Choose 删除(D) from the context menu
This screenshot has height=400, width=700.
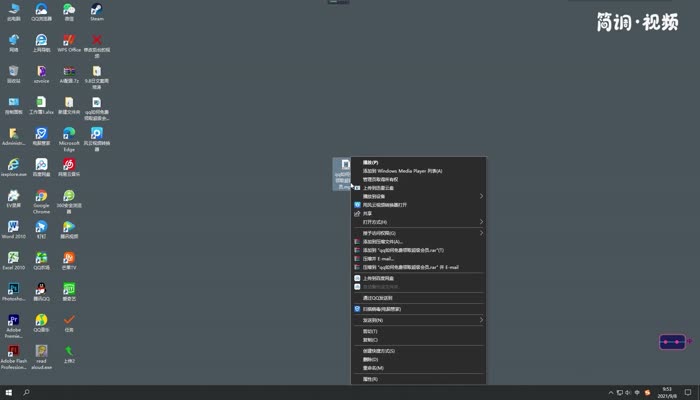[370, 359]
